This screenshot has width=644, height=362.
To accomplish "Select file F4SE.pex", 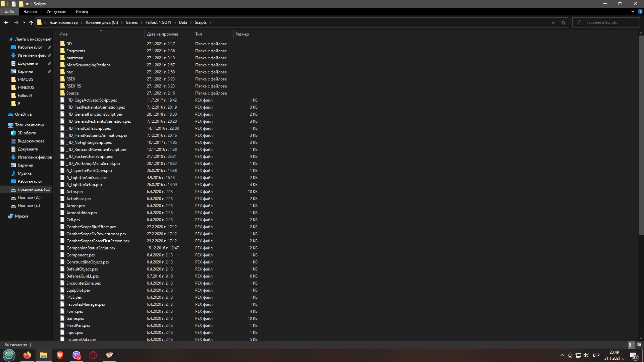I will (x=74, y=297).
